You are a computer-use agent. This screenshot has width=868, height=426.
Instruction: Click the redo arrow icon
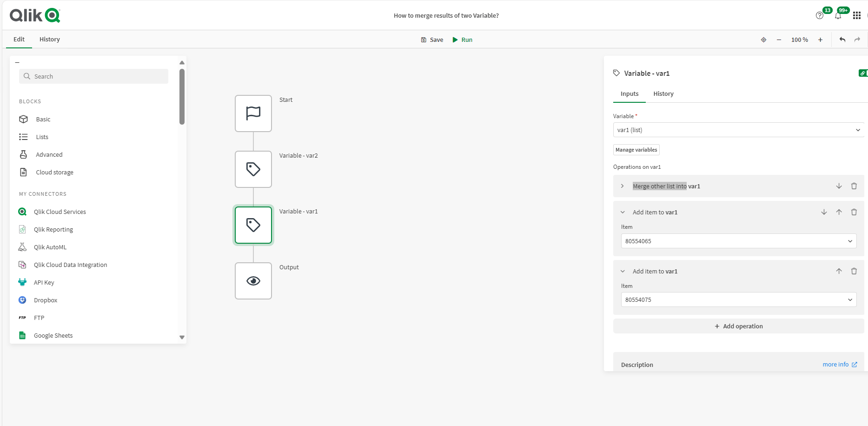[x=857, y=40]
